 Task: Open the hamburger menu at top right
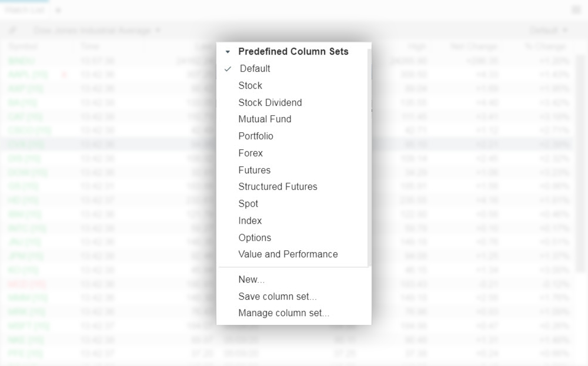576,10
